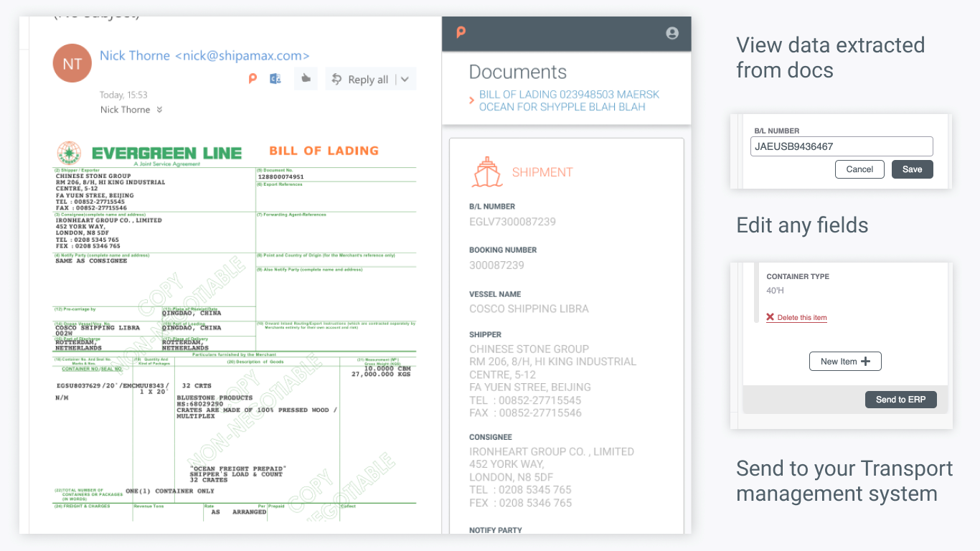Viewport: 980px width, 551px height.
Task: Open the Reply all dropdown arrow
Action: pyautogui.click(x=405, y=80)
